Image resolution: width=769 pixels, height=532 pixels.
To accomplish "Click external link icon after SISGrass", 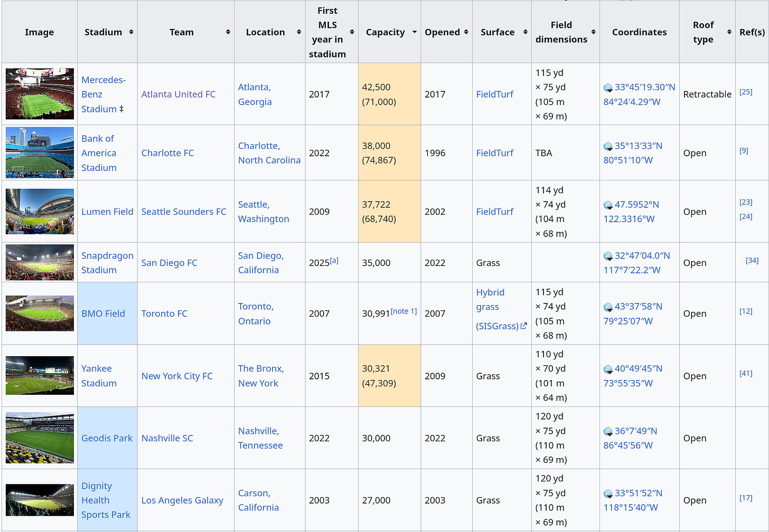I will (x=523, y=326).
